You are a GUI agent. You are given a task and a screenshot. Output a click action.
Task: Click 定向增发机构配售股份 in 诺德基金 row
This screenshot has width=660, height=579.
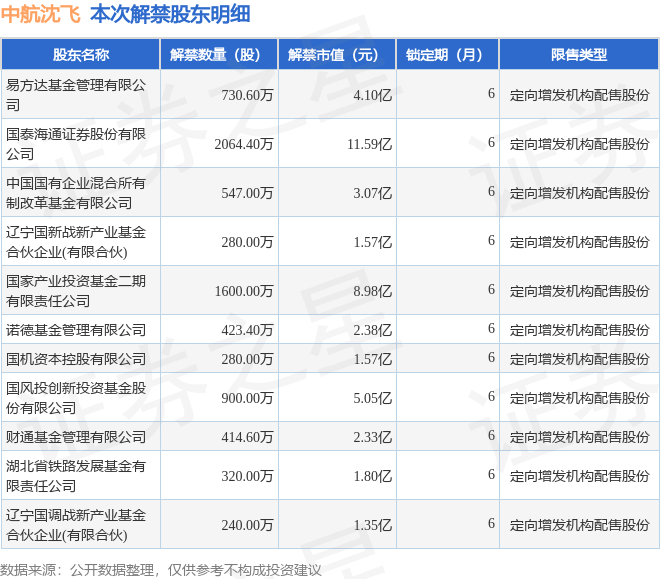click(580, 330)
